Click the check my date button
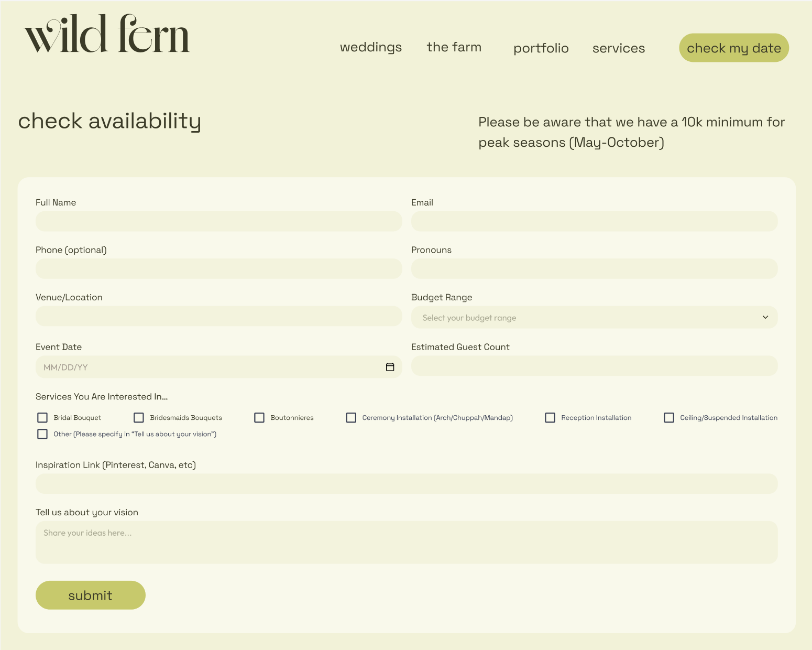The image size is (812, 650). (x=733, y=48)
